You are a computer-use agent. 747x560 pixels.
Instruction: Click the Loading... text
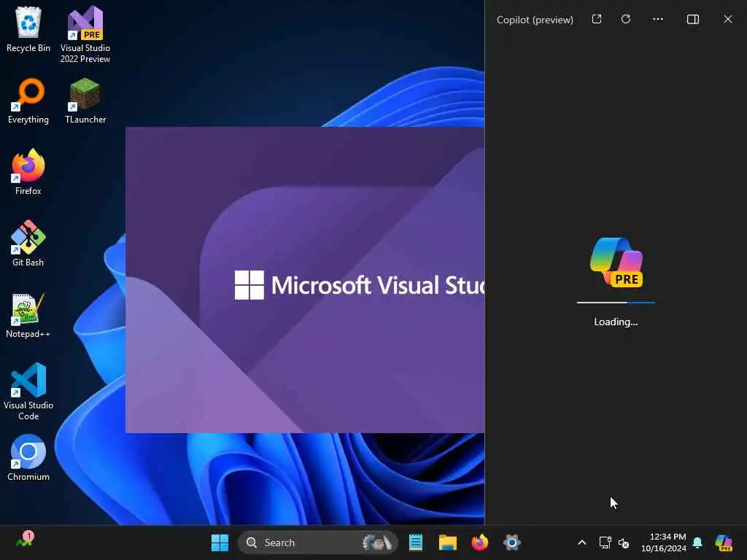pos(616,322)
